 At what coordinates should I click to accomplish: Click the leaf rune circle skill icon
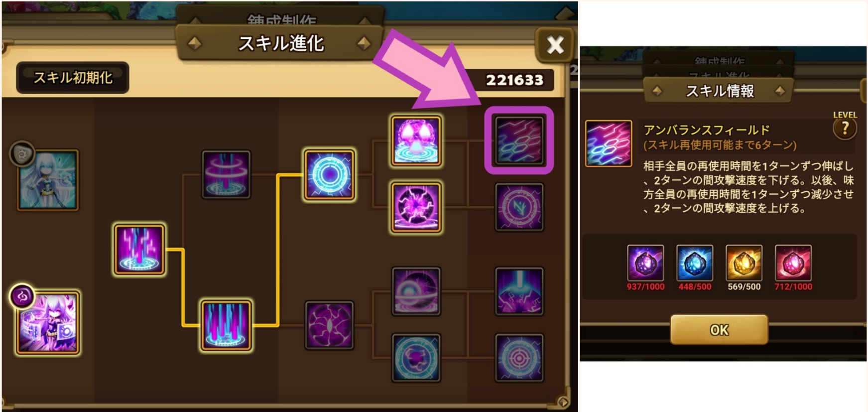tap(519, 207)
